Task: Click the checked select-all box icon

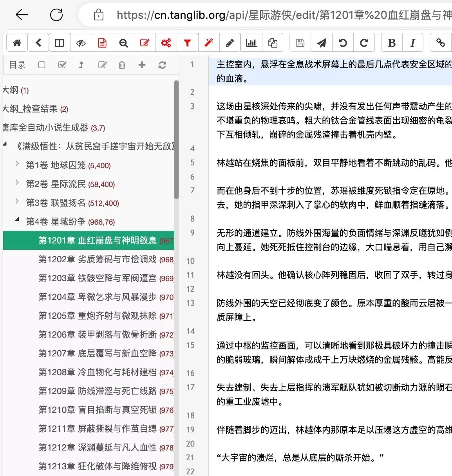Action: tap(62, 65)
